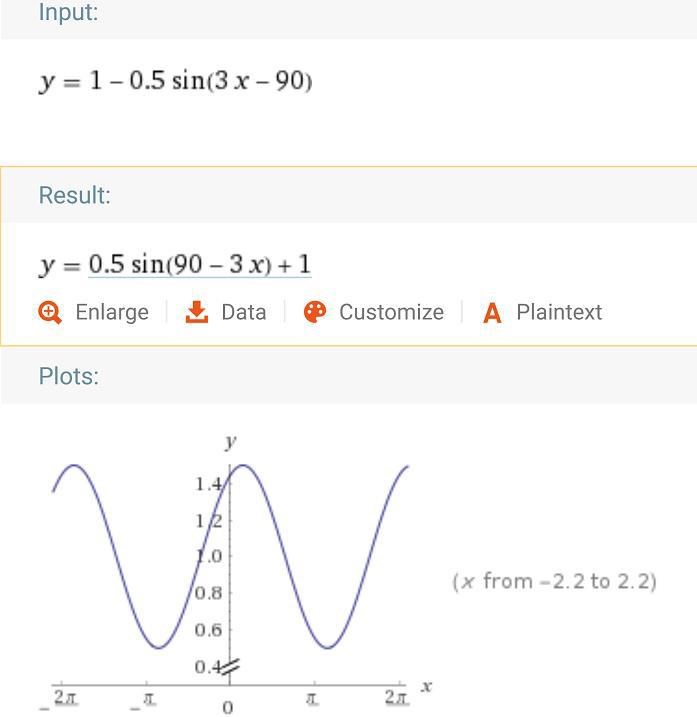Click the 0 origin label below plot
Screen dimensions: 697x717
tap(228, 707)
